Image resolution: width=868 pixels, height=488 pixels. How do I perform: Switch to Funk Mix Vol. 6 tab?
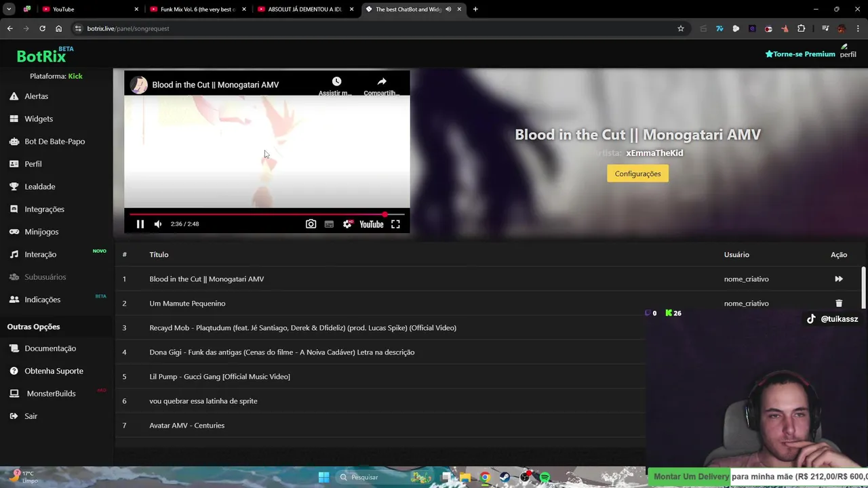tap(197, 9)
